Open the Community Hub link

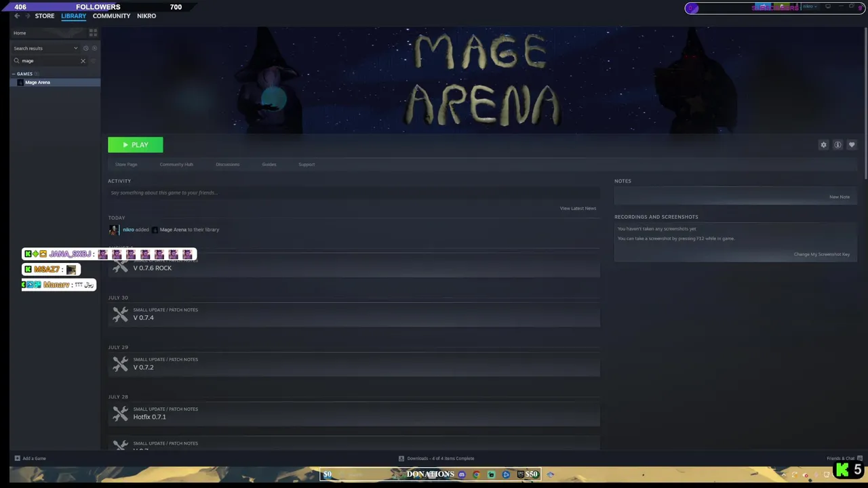click(176, 165)
